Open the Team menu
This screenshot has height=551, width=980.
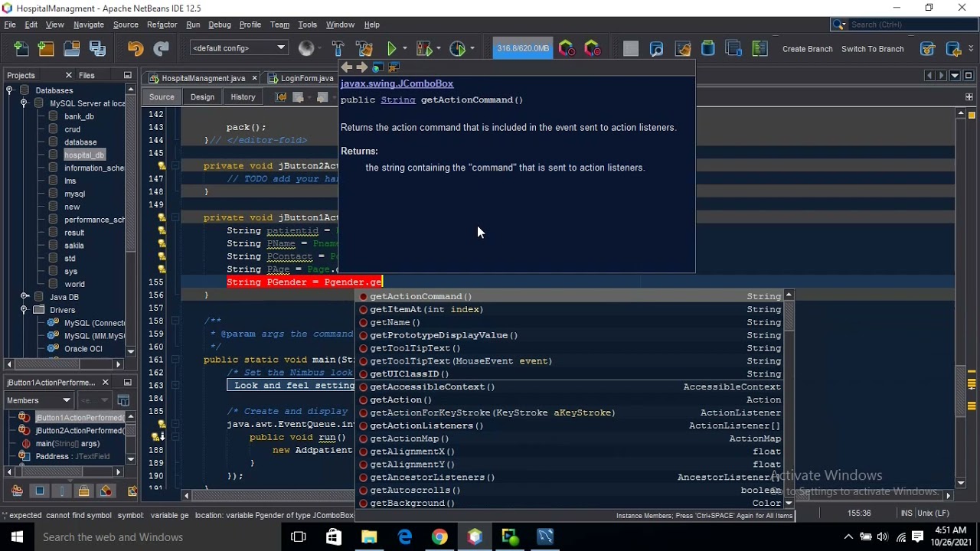tap(279, 24)
